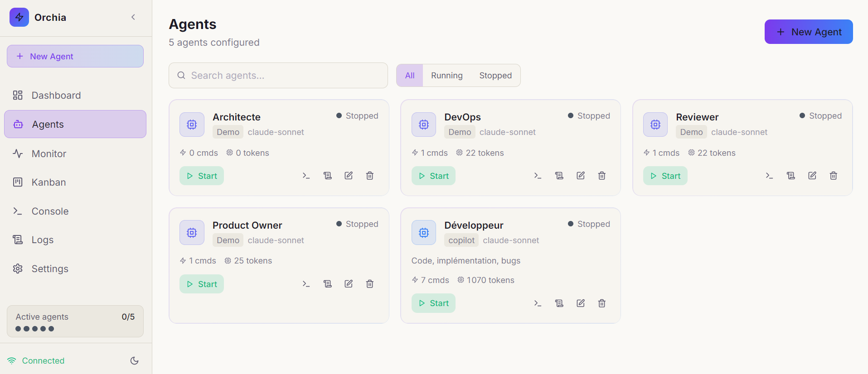868x374 pixels.
Task: Delete the DevOps agent
Action: (602, 176)
